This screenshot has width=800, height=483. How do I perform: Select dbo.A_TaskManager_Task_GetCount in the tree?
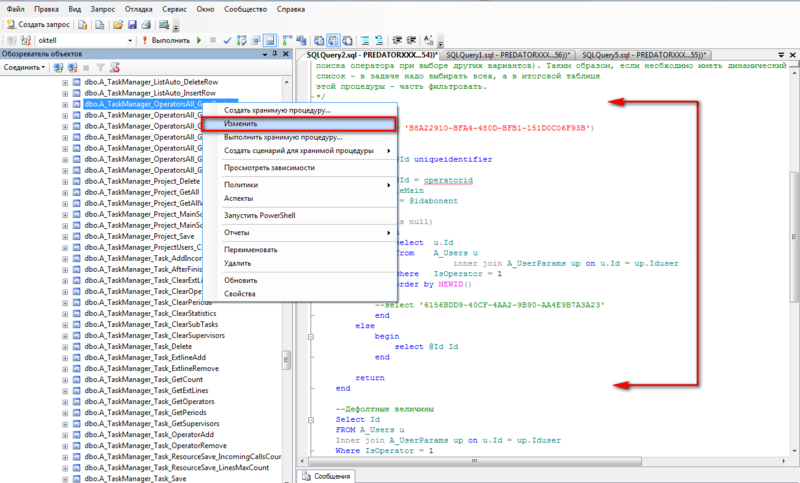(x=144, y=379)
